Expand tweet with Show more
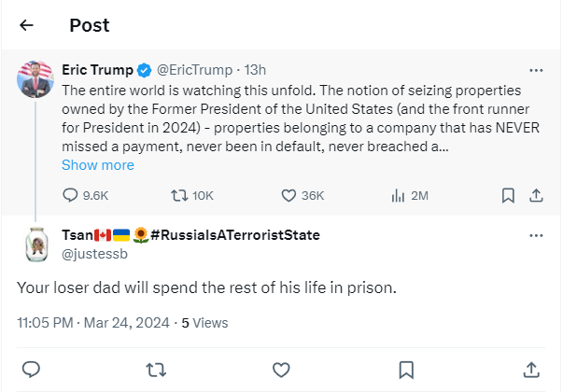 [97, 165]
